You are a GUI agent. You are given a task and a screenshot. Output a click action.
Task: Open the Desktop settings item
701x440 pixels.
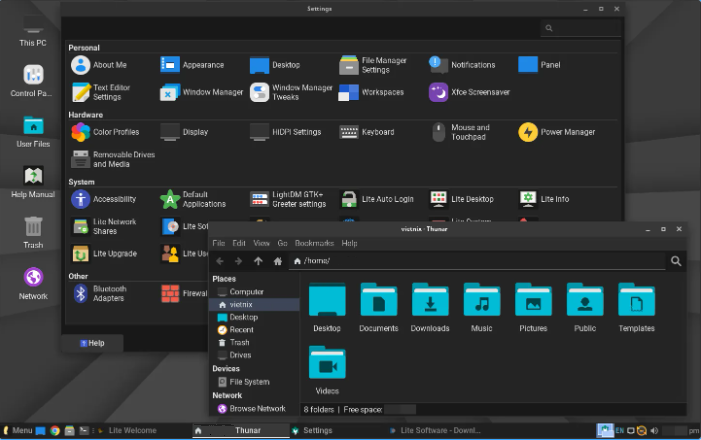[x=275, y=65]
